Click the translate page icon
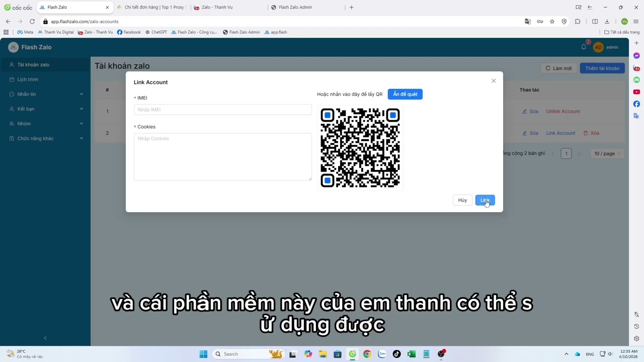This screenshot has width=644, height=362. click(528, 22)
